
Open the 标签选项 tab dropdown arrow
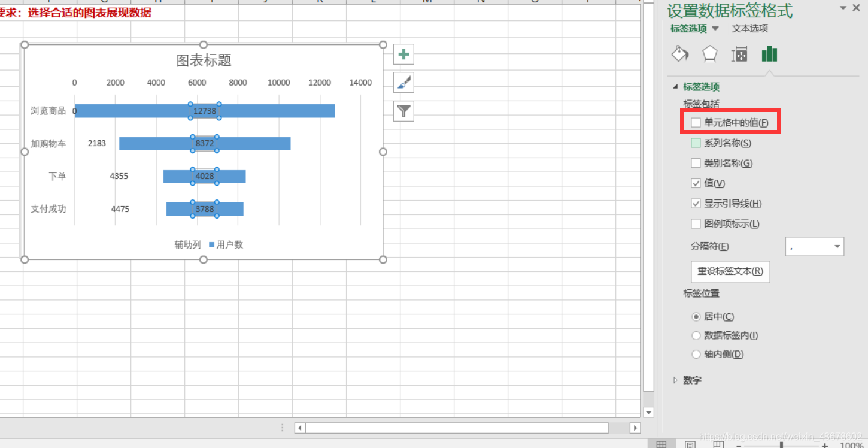715,29
